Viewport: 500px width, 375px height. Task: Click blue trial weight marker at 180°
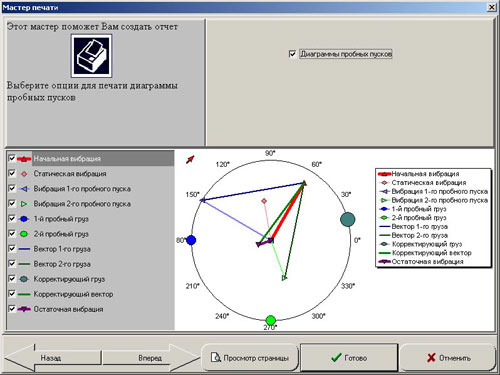tap(191, 240)
